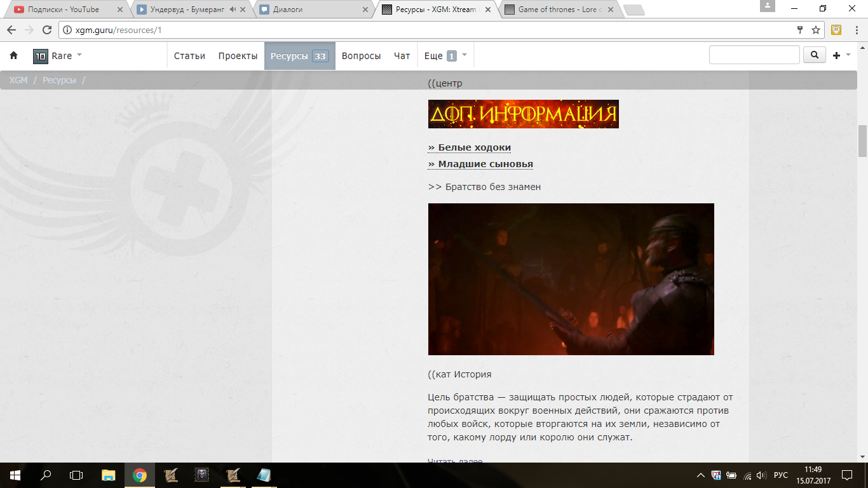Reload the xgm.guru page
Image resolution: width=868 pixels, height=488 pixels.
[x=47, y=30]
